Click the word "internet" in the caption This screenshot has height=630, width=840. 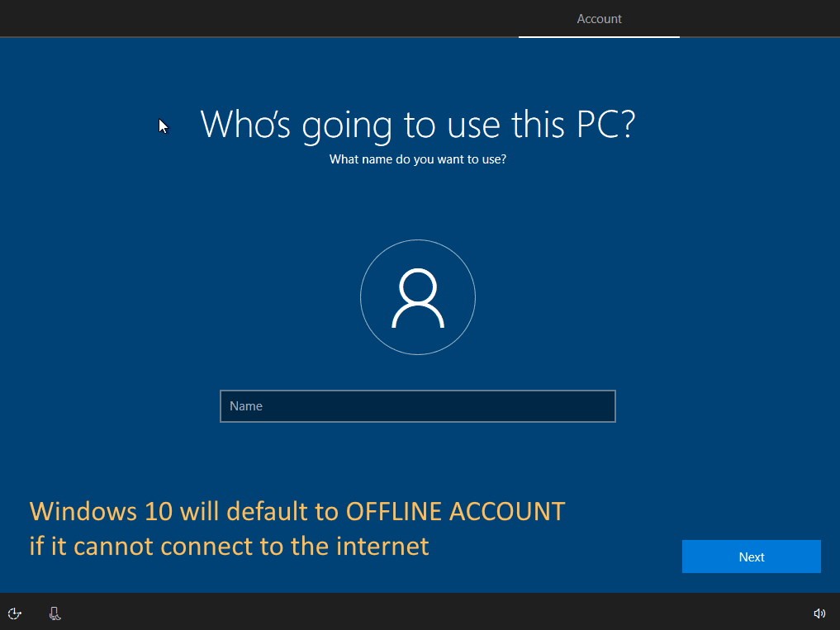(x=382, y=547)
